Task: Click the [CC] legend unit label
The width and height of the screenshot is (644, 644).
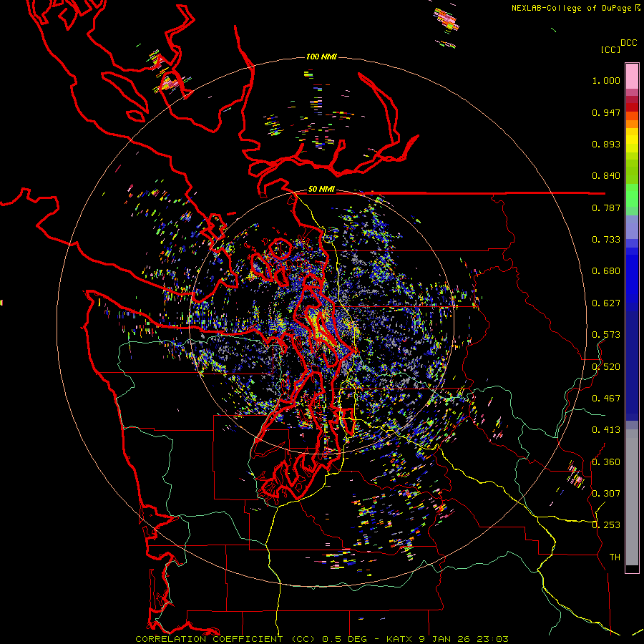Action: tap(610, 49)
